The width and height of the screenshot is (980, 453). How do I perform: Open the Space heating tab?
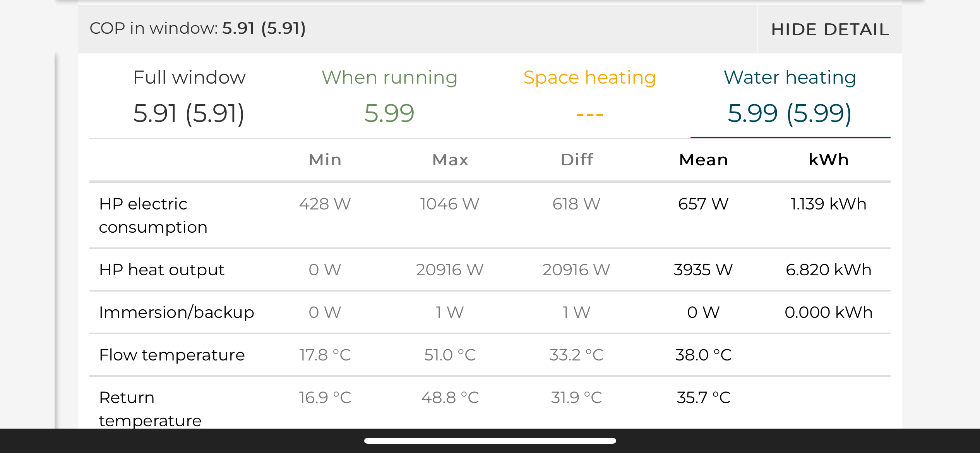pos(590,96)
